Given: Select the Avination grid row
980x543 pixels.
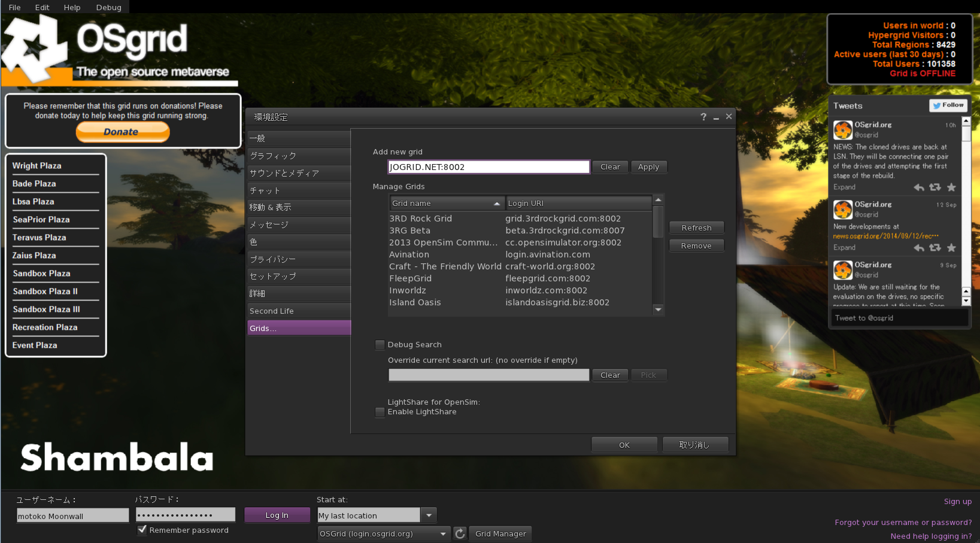Looking at the screenshot, I should 520,254.
